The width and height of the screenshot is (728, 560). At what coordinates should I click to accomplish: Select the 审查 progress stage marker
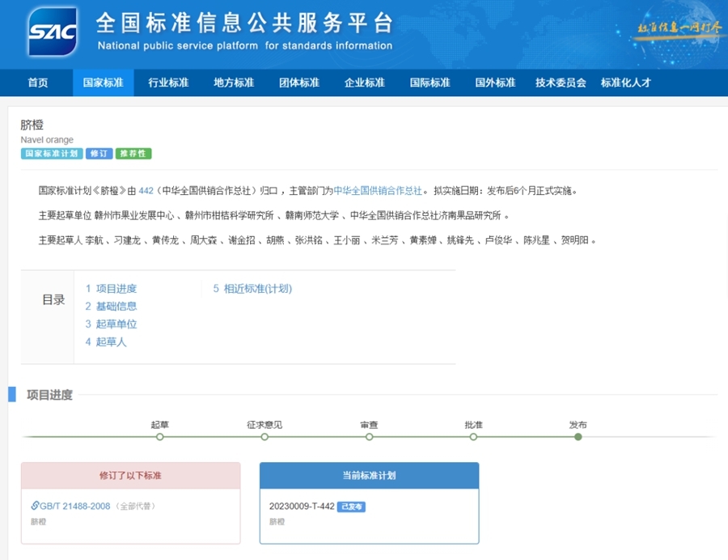pos(369,436)
